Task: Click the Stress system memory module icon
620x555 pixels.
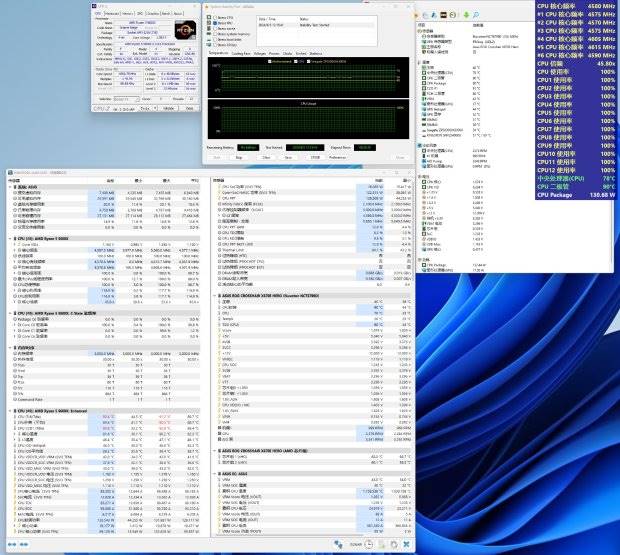Action: pyautogui.click(x=209, y=34)
